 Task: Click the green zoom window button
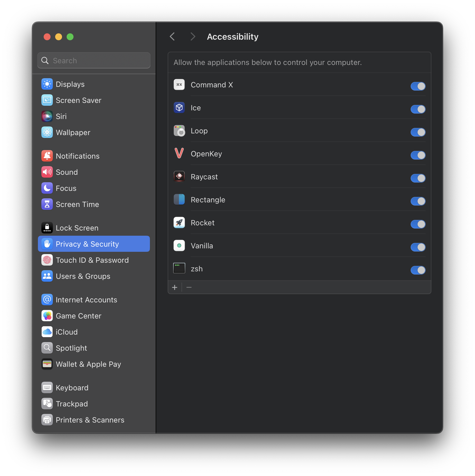click(70, 37)
